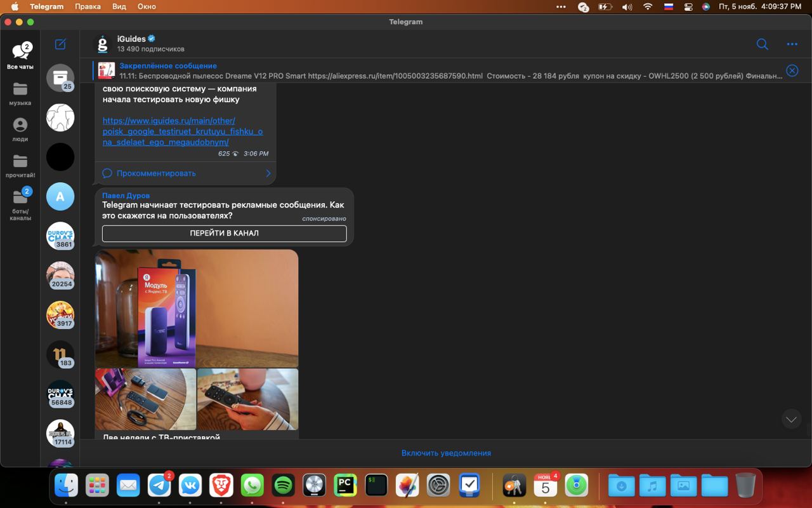Open the three-dot channel options menu
The height and width of the screenshot is (508, 812).
(x=792, y=44)
